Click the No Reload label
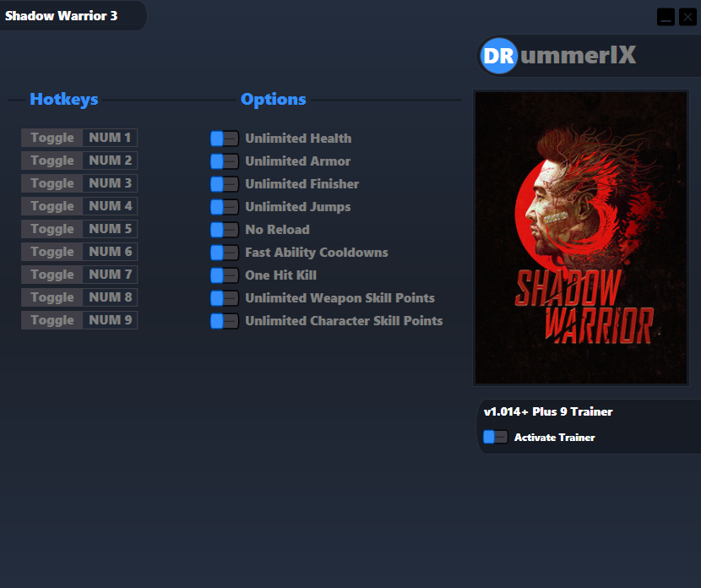This screenshot has height=588, width=701. (x=277, y=230)
